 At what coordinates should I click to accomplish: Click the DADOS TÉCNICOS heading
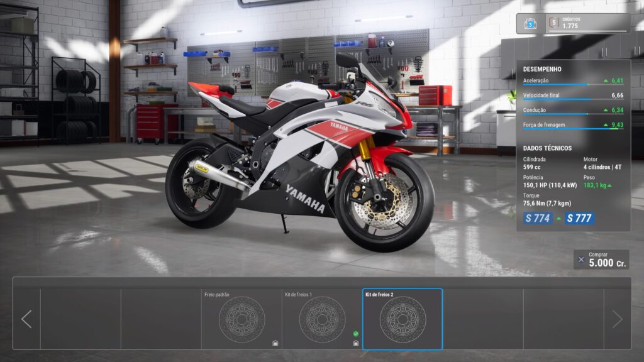pos(547,148)
